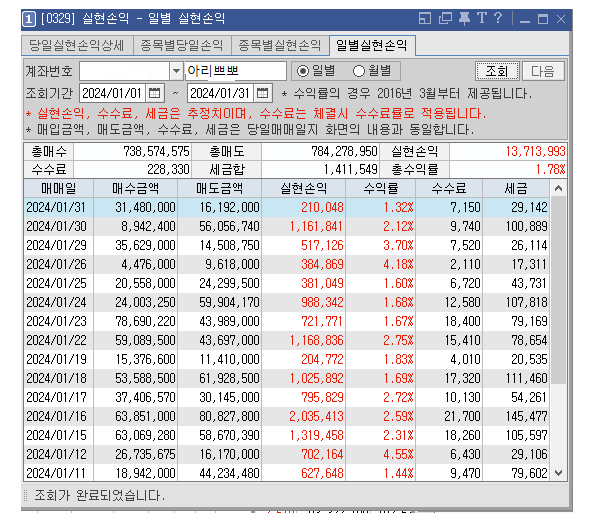Click the start date field 2024/01/01

[x=112, y=93]
